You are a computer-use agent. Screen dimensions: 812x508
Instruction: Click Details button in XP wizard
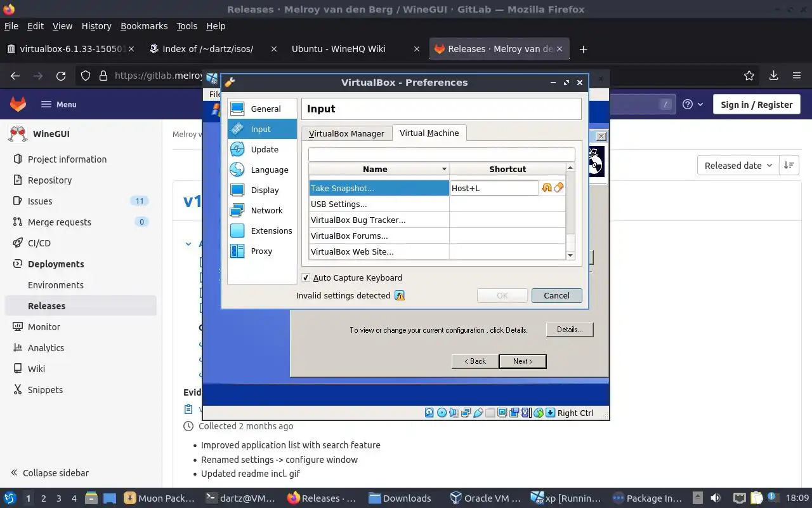click(x=569, y=330)
